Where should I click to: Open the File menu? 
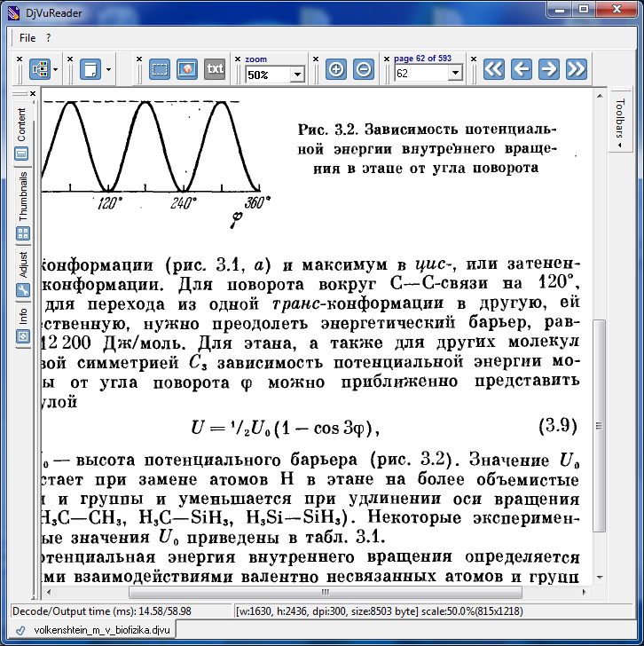(27, 38)
